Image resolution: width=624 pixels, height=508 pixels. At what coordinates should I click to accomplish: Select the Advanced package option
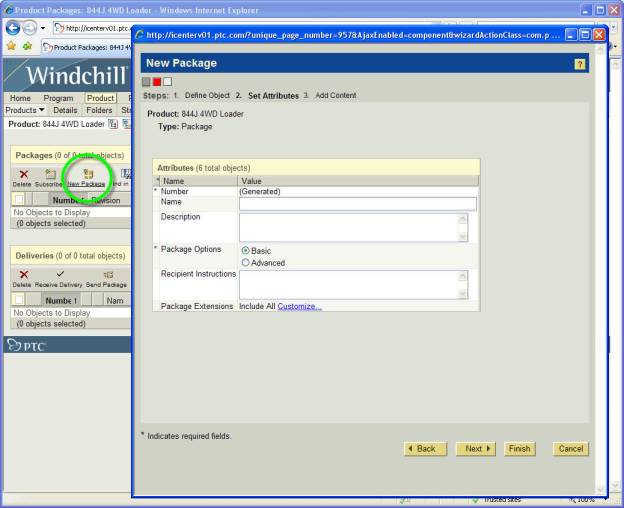(246, 263)
